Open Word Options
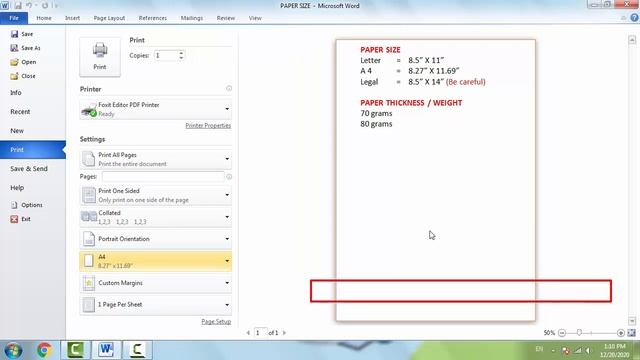The image size is (640, 360). coord(26,205)
